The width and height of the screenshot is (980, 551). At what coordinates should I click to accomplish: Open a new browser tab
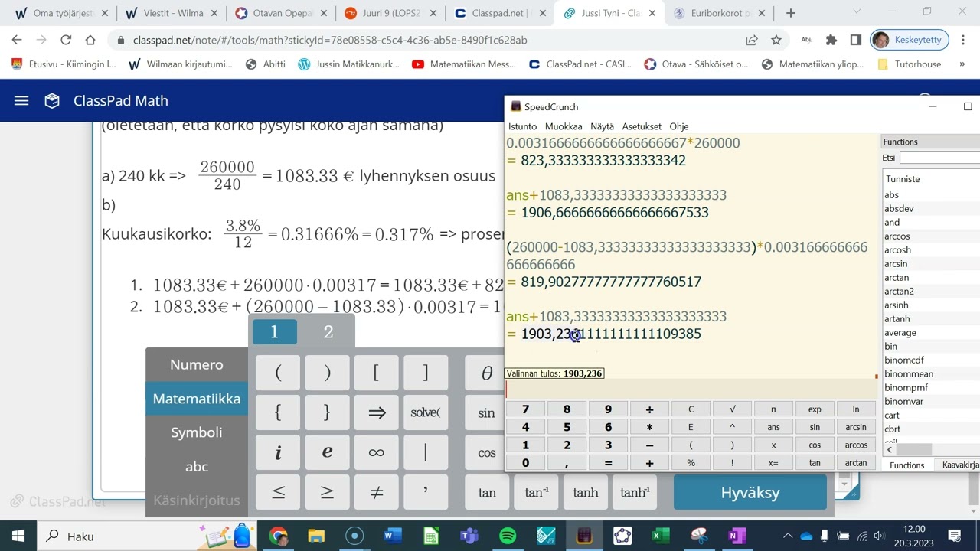click(791, 13)
